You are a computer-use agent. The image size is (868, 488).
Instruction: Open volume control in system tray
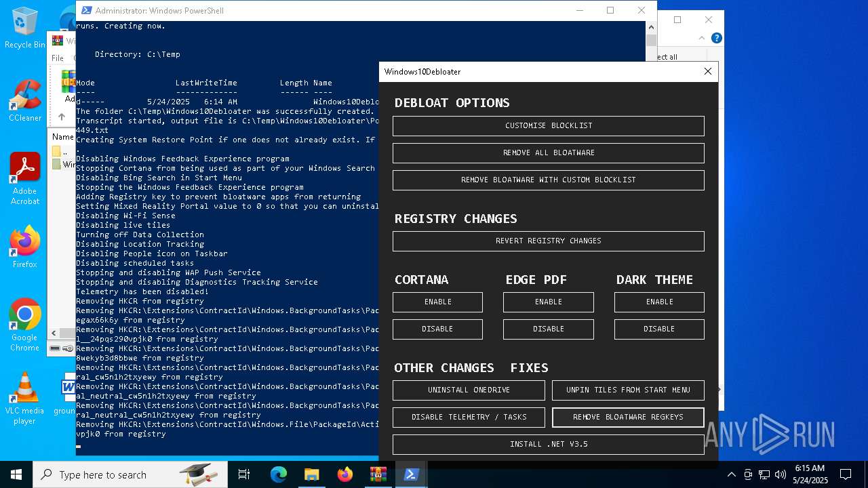point(781,474)
